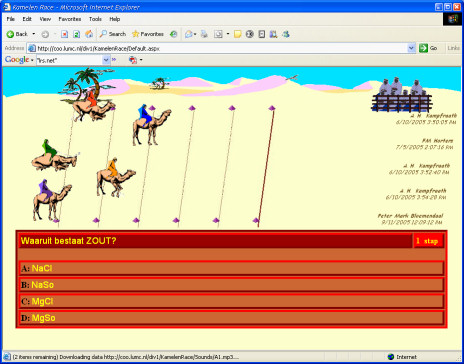Choose answer C: MgCl

coord(232,301)
